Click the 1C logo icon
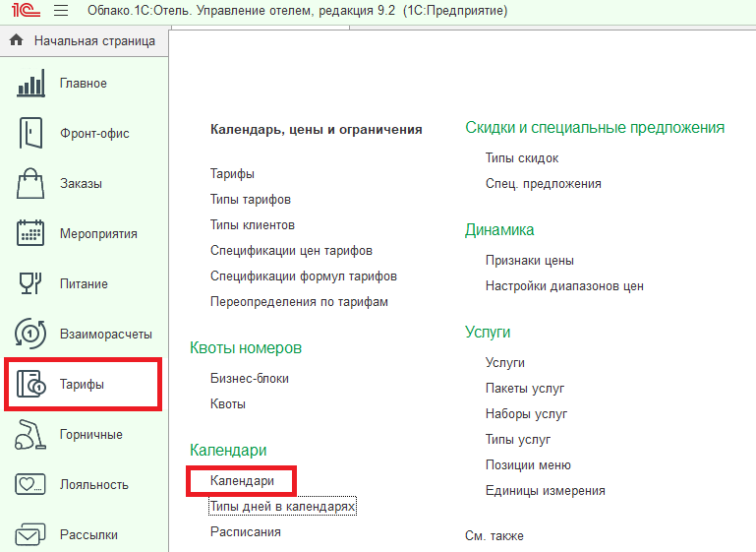 tap(26, 10)
